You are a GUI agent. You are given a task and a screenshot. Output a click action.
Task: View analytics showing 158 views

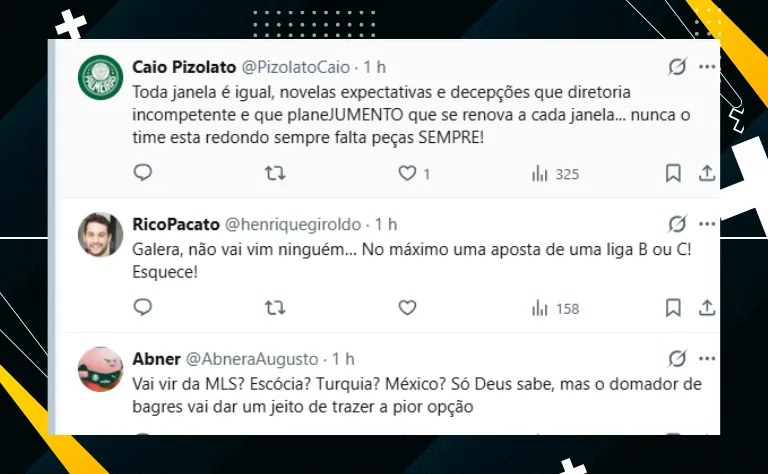555,308
